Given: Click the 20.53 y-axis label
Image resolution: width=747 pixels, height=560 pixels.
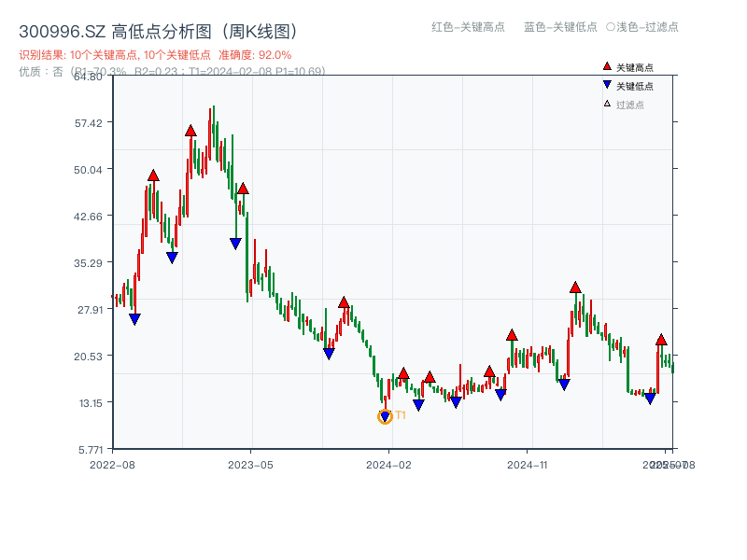Looking at the screenshot, I should pos(88,357).
